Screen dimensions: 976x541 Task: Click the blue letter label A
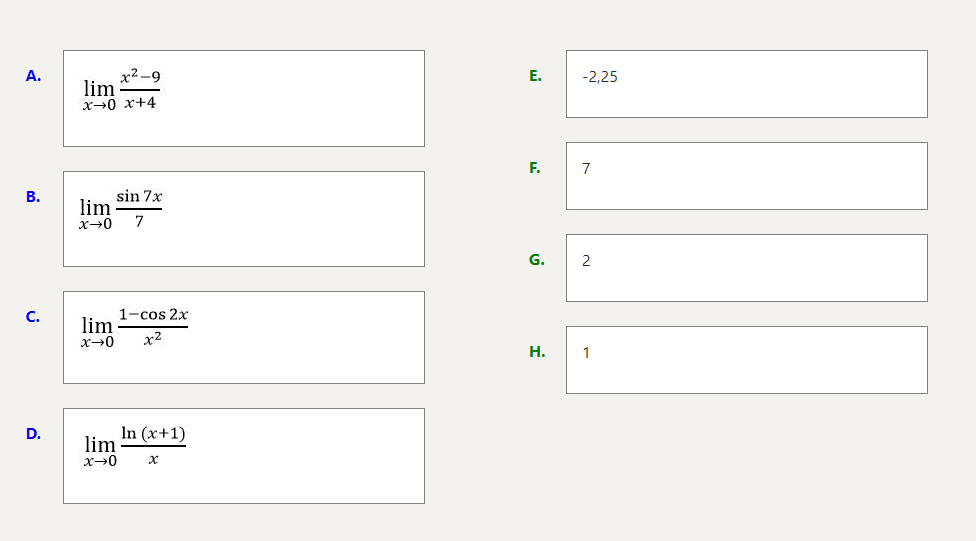[34, 76]
